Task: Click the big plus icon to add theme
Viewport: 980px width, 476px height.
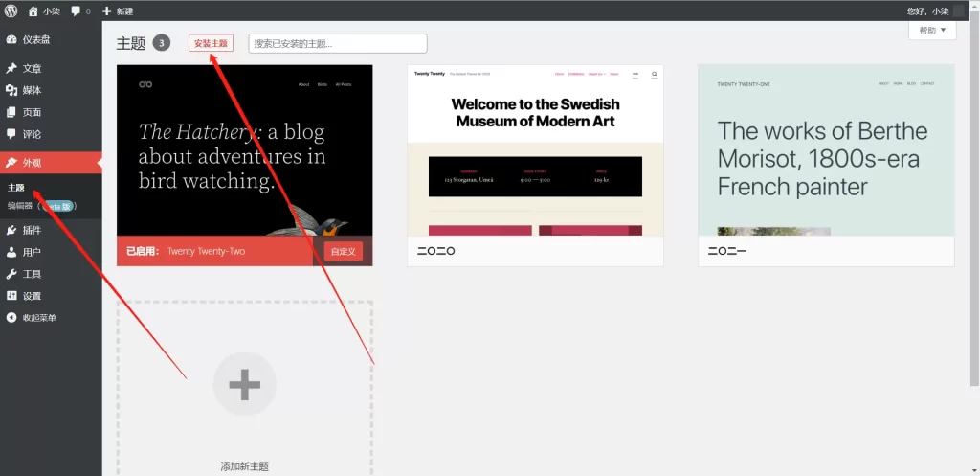Action: (x=244, y=385)
